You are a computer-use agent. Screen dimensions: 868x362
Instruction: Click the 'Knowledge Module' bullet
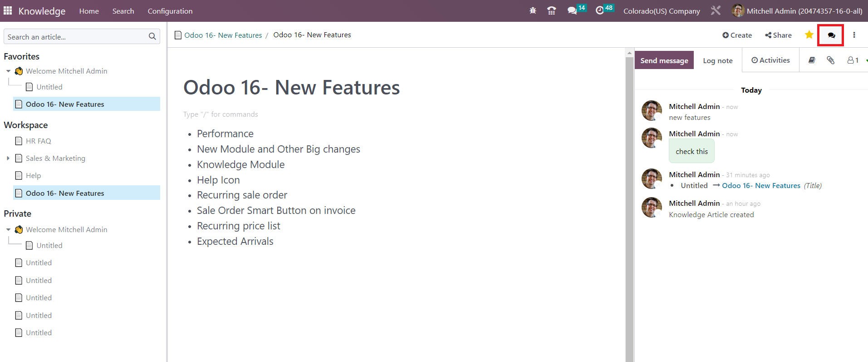coord(241,164)
